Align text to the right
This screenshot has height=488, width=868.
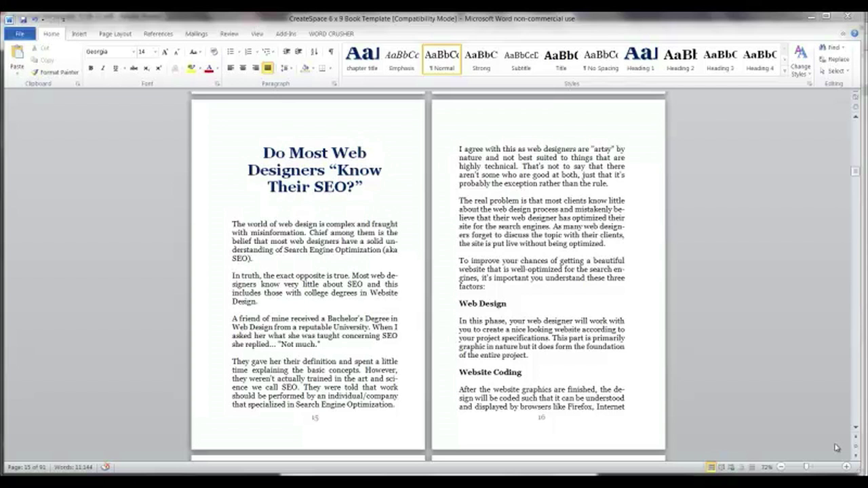255,68
